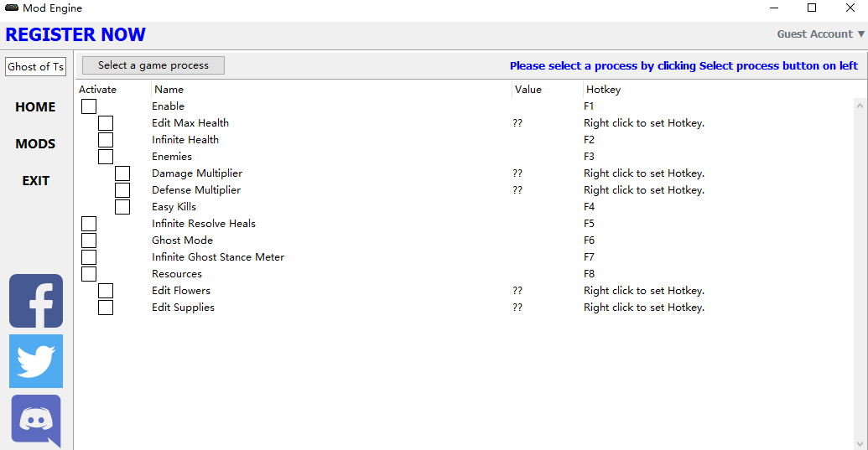Choose EXIT in the sidebar
The width and height of the screenshot is (868, 450).
point(35,181)
